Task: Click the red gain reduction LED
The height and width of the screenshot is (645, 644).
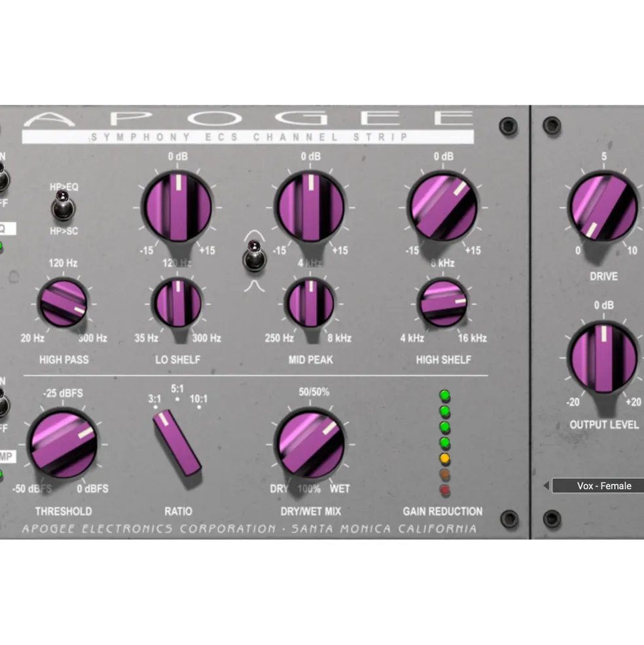Action: pyautogui.click(x=444, y=490)
